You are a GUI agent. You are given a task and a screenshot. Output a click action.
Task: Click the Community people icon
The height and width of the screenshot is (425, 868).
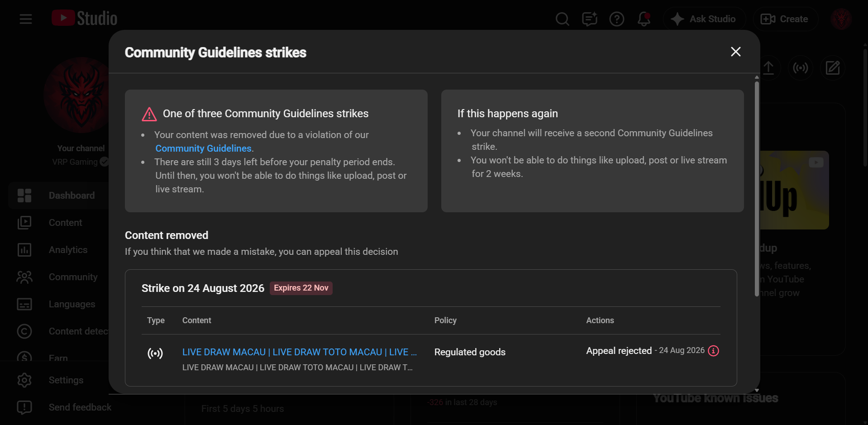(x=24, y=277)
